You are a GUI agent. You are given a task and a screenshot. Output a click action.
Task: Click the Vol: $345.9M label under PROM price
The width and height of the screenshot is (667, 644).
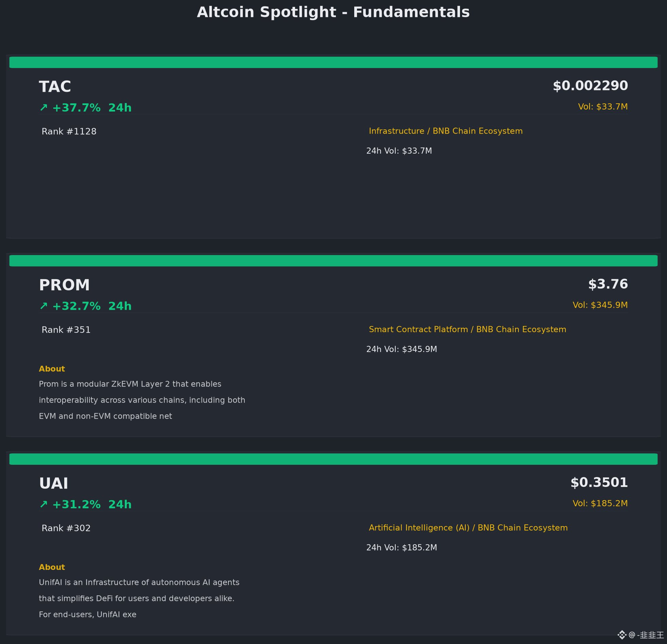[x=600, y=305]
